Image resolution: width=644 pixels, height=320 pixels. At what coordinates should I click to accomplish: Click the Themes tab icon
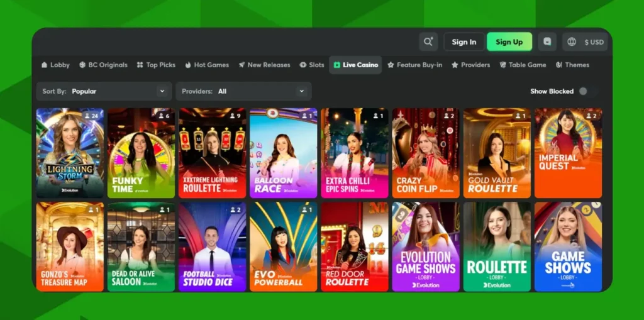tap(559, 65)
